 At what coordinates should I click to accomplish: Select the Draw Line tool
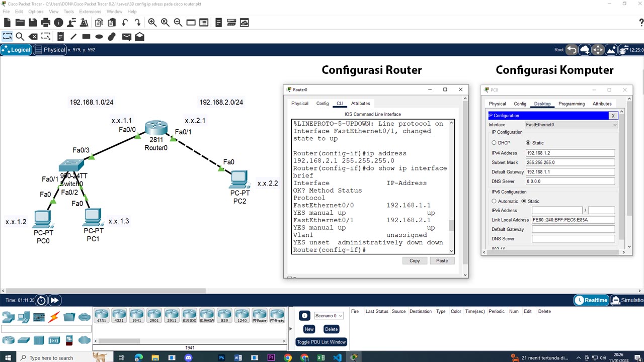pos(73,36)
